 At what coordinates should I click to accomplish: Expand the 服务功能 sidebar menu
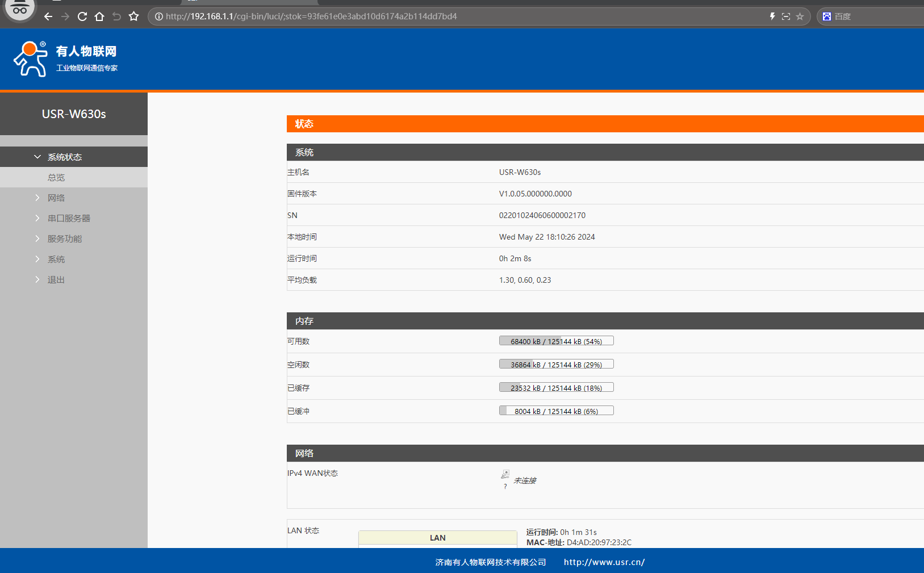click(x=65, y=239)
